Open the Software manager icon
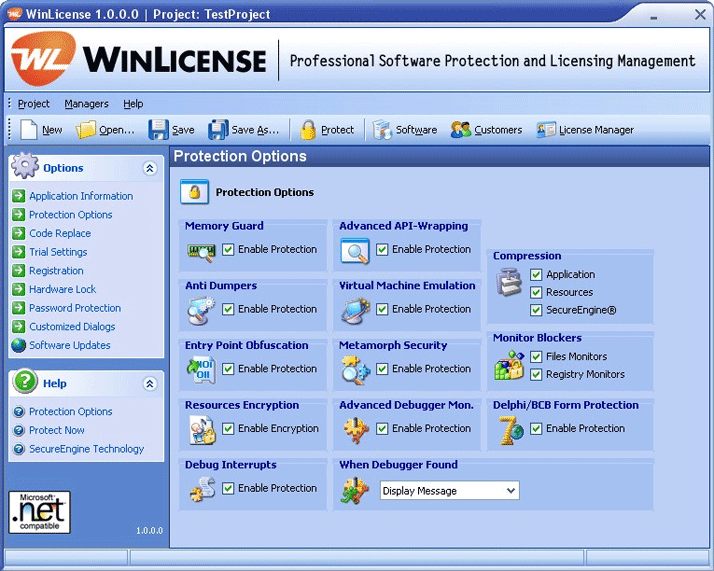The height and width of the screenshot is (571, 714). click(x=382, y=130)
